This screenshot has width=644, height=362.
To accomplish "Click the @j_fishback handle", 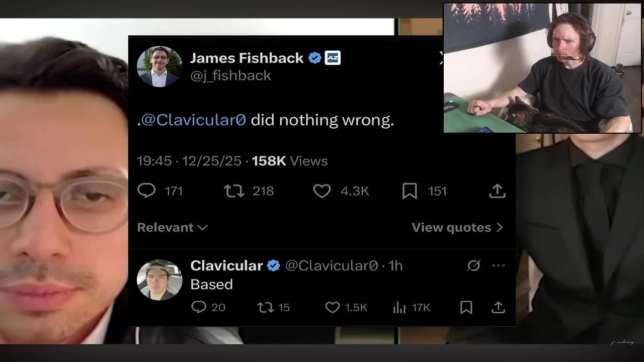I will point(230,75).
